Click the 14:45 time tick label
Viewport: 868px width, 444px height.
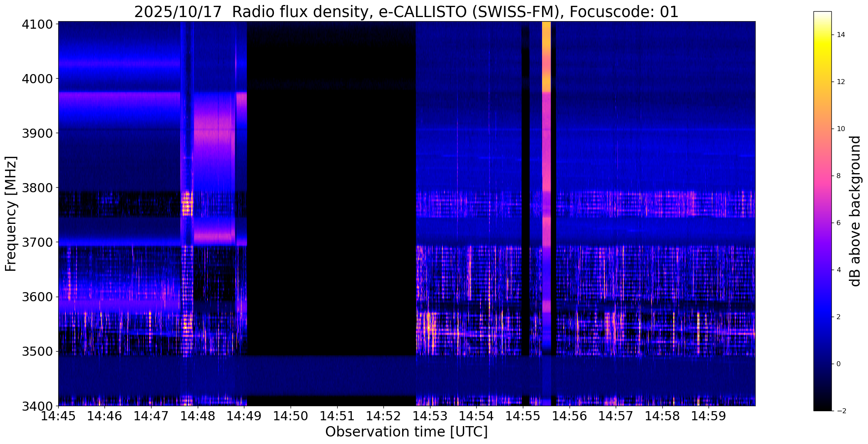coord(58,416)
